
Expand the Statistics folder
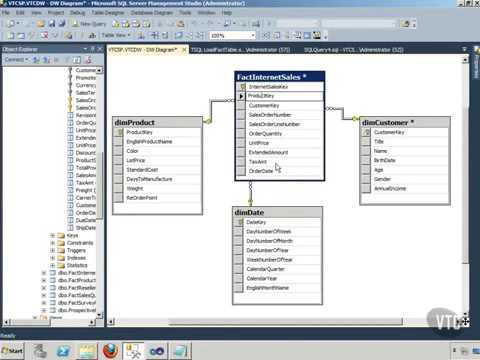(x=52, y=265)
